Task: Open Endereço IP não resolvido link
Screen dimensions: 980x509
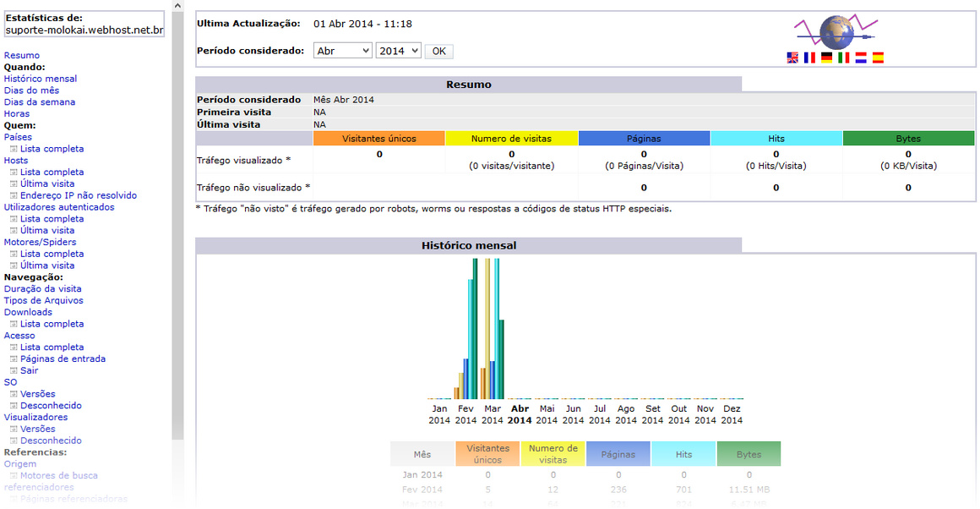Action: 79,195
